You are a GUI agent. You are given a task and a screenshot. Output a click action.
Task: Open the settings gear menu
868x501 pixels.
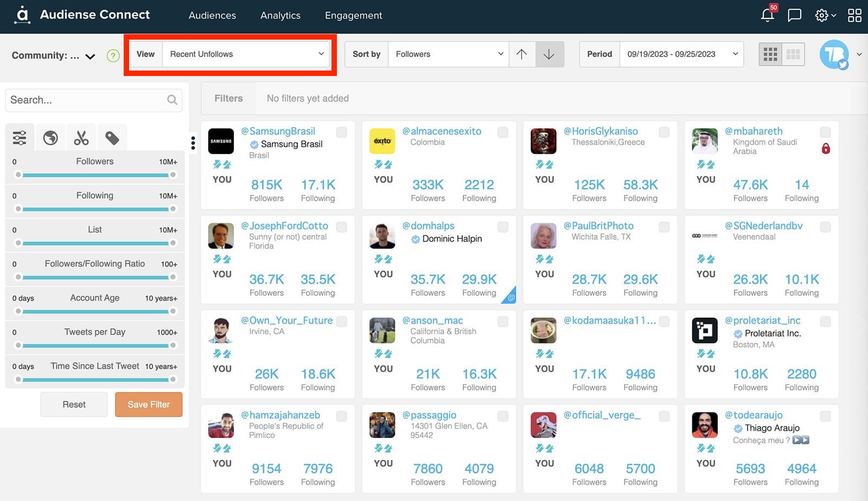coord(821,15)
